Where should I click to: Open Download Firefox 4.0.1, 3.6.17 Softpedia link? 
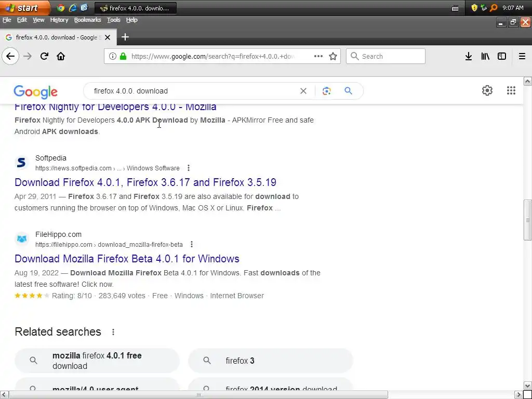click(145, 182)
